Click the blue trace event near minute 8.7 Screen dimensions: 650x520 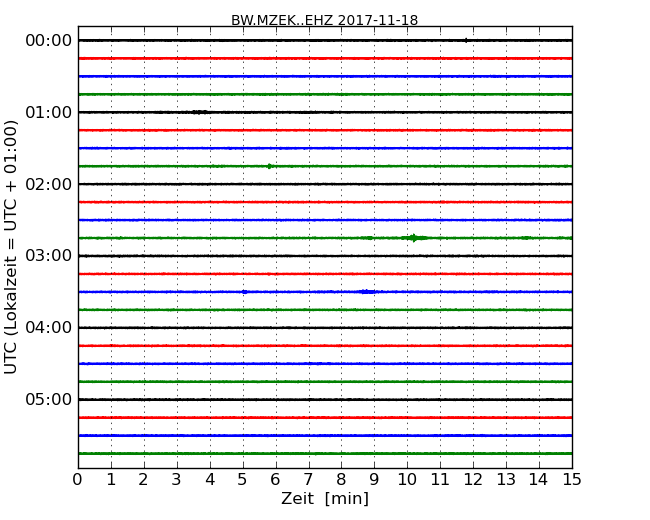366,292
